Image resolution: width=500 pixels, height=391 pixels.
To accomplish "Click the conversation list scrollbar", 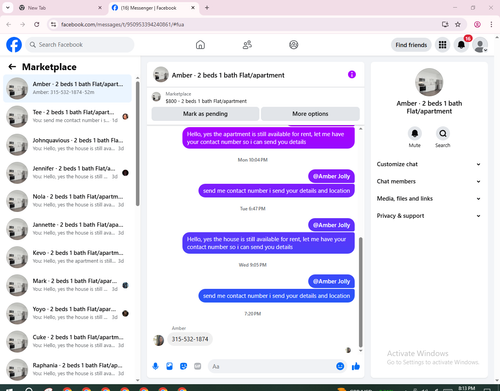I will click(138, 143).
